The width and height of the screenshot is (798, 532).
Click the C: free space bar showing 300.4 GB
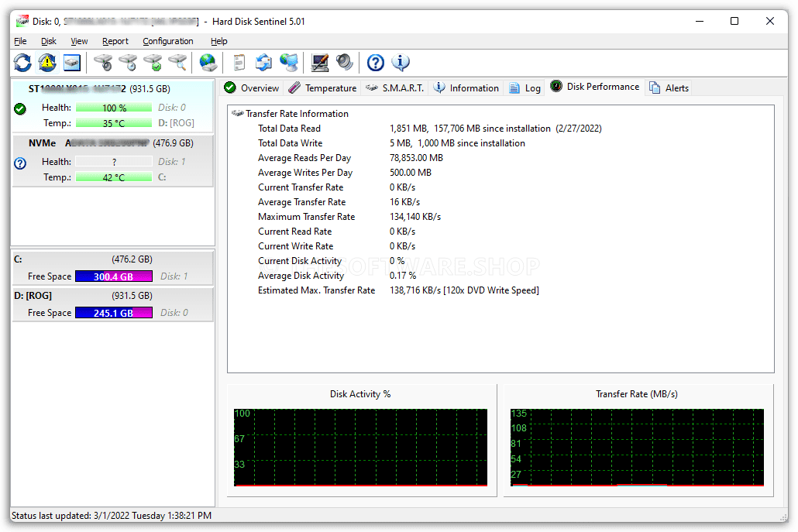click(114, 276)
